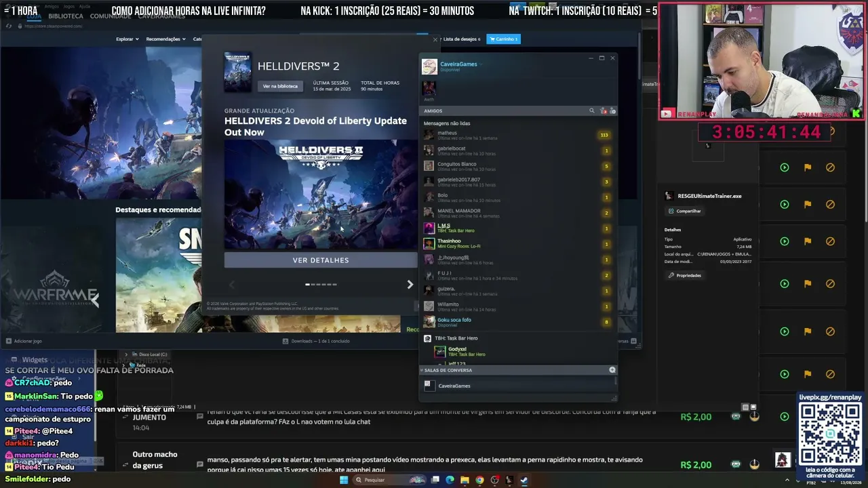Select friend MANEL MAMADOR
Image resolution: width=868 pixels, height=488 pixels.
coord(519,213)
